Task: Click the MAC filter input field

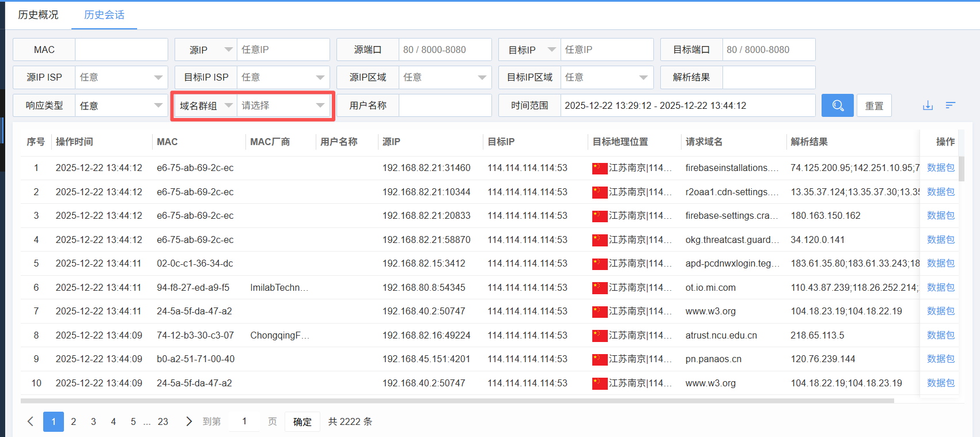Action: coord(121,50)
